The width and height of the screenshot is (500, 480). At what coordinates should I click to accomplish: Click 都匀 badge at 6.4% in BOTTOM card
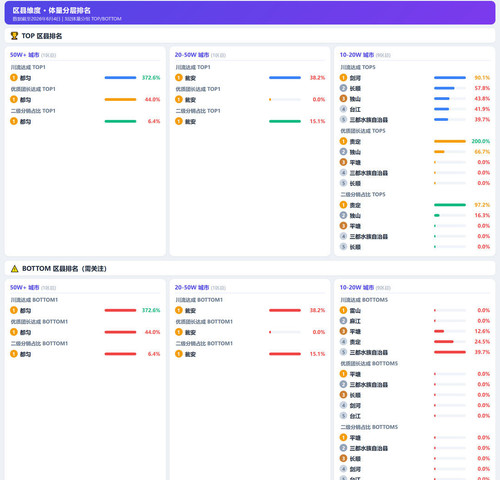coord(14,354)
